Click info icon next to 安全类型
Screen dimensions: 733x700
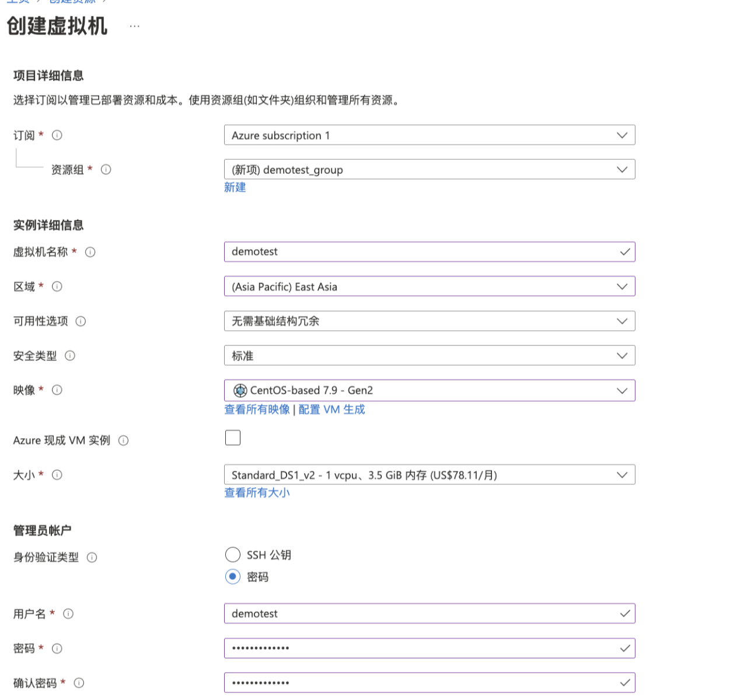[70, 355]
